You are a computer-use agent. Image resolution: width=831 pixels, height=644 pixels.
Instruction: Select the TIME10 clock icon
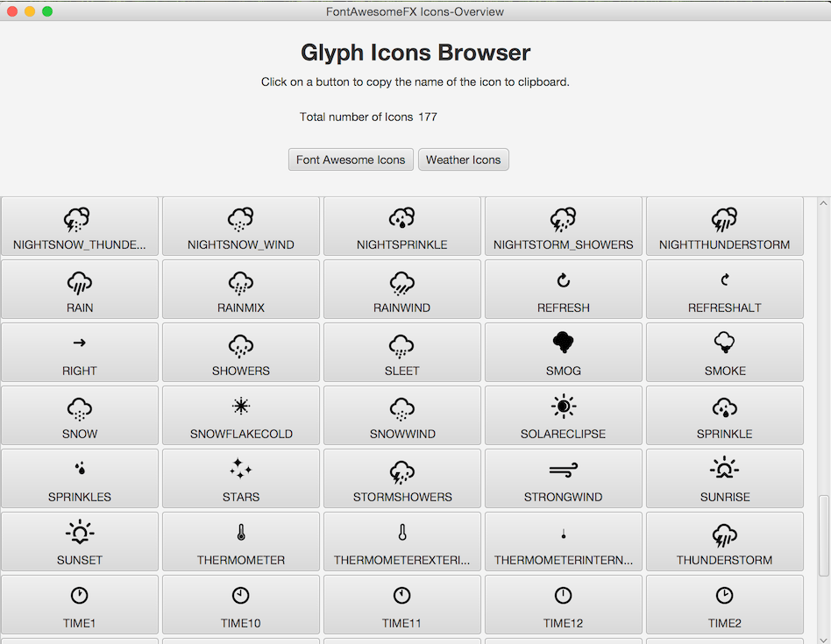click(x=240, y=595)
